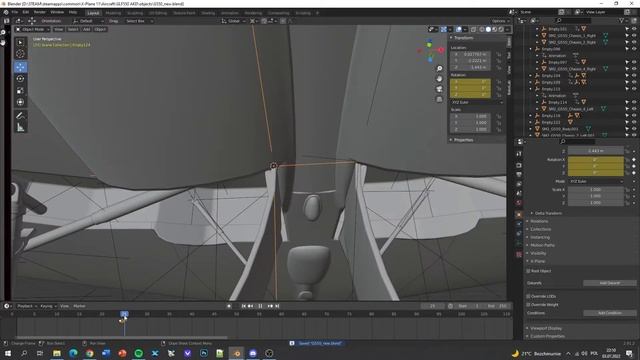Open viewport Add menu

coord(87,29)
